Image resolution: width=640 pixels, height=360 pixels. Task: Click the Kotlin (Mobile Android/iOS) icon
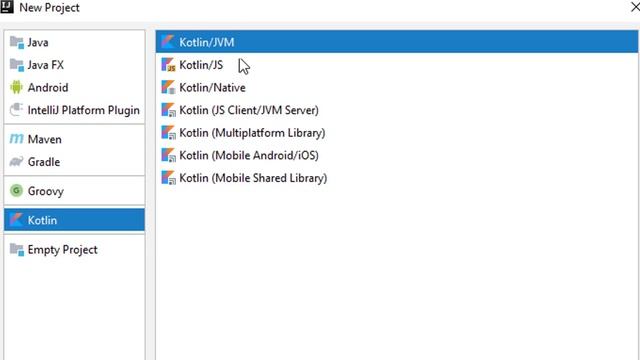tap(168, 156)
